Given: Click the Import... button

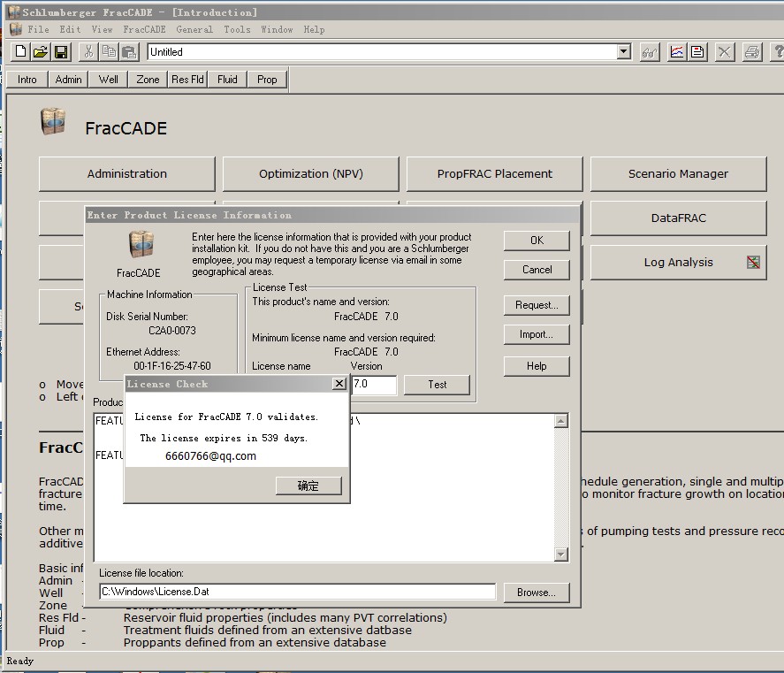Looking at the screenshot, I should [x=537, y=334].
